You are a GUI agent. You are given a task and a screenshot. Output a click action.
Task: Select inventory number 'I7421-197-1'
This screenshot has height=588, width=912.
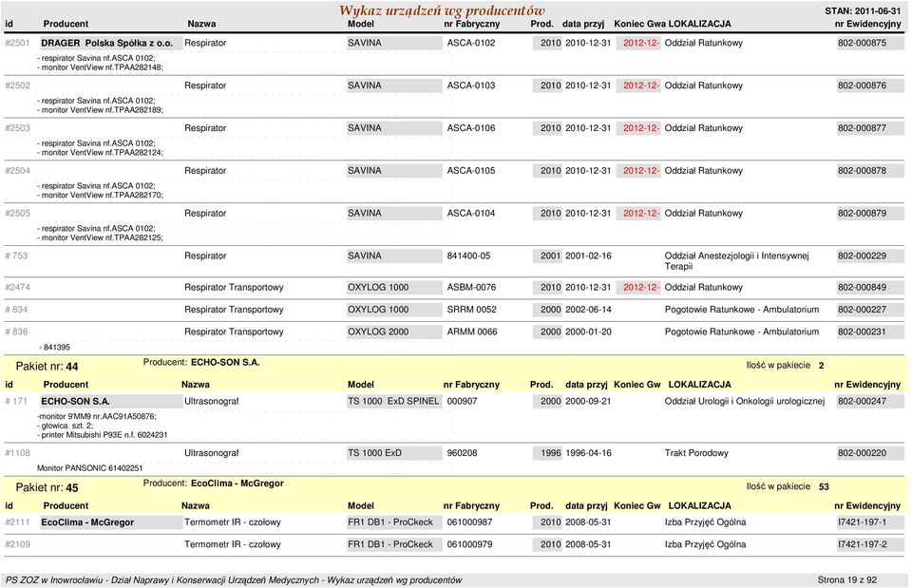(862, 522)
